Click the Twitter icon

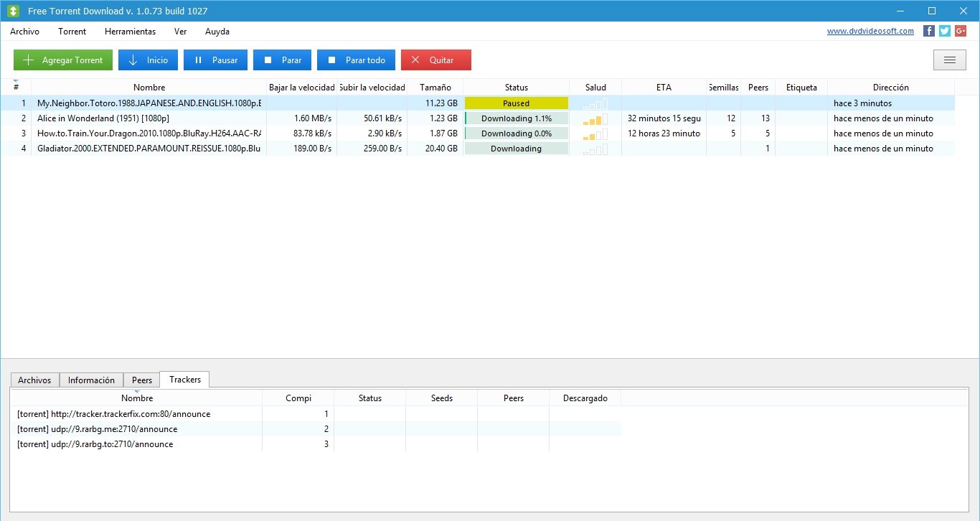[x=945, y=31]
